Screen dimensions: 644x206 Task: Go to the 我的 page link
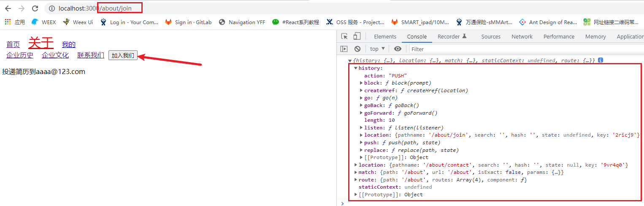pyautogui.click(x=69, y=44)
